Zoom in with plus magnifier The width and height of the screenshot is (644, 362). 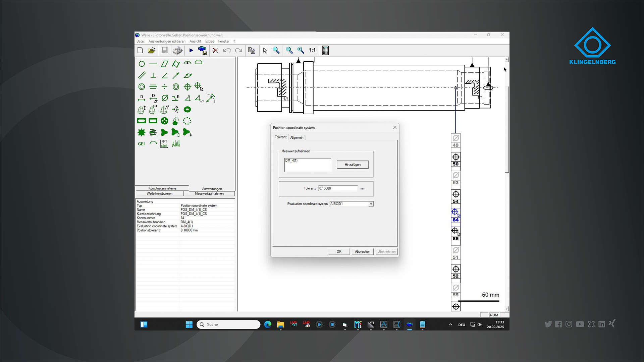[x=301, y=50]
